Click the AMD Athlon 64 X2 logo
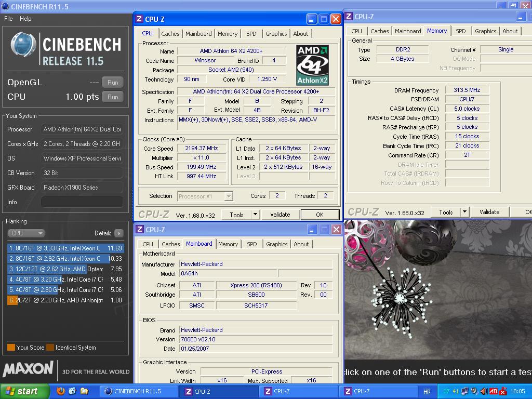Image resolution: width=532 pixels, height=399 pixels. 312,65
